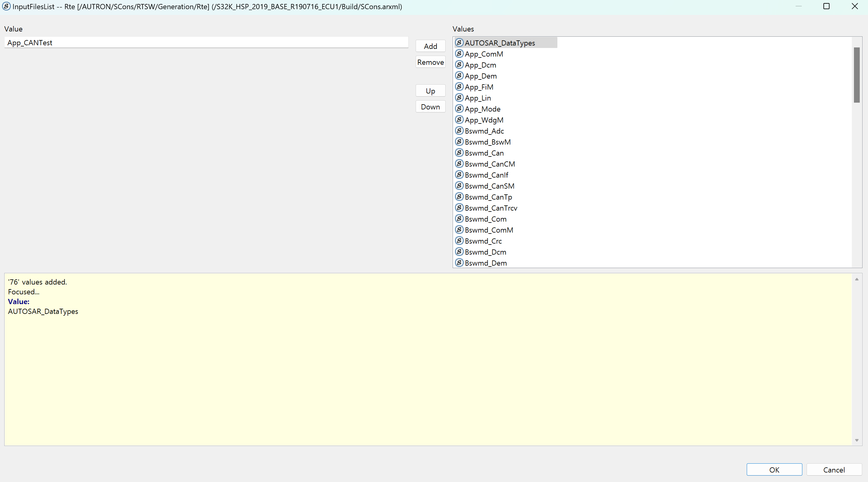
Task: Select the App_Dem entry in Values
Action: [480, 76]
